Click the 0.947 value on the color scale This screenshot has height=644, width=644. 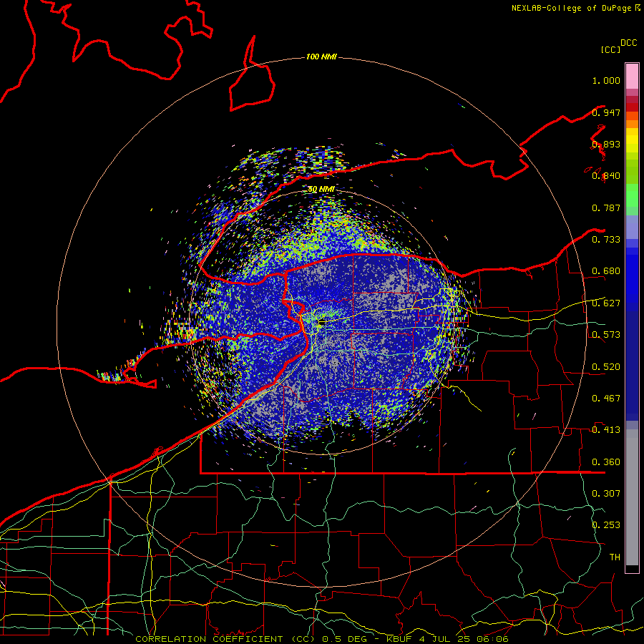click(606, 112)
